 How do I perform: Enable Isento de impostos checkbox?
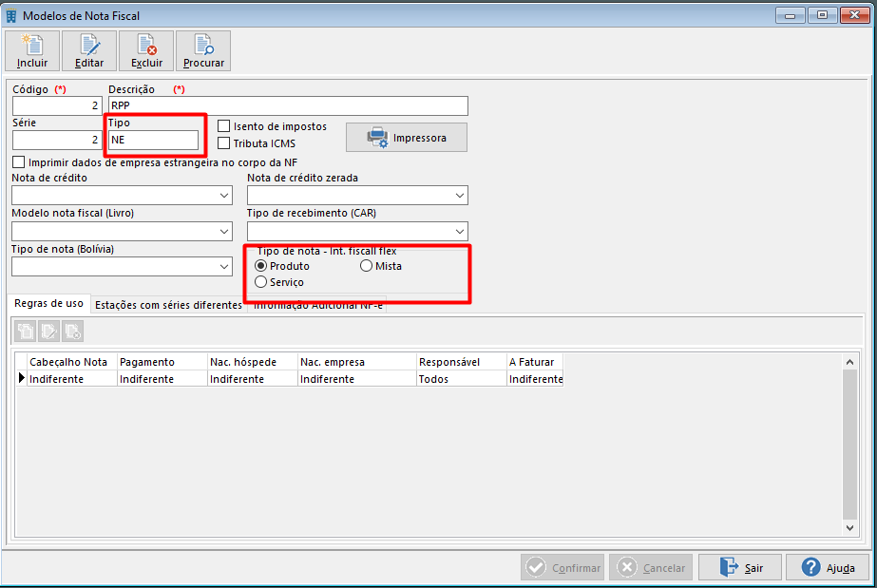pyautogui.click(x=223, y=126)
